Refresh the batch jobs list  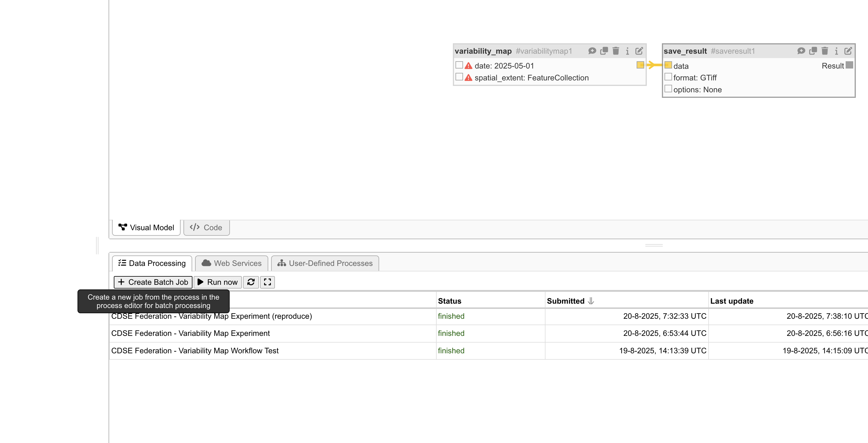tap(251, 282)
